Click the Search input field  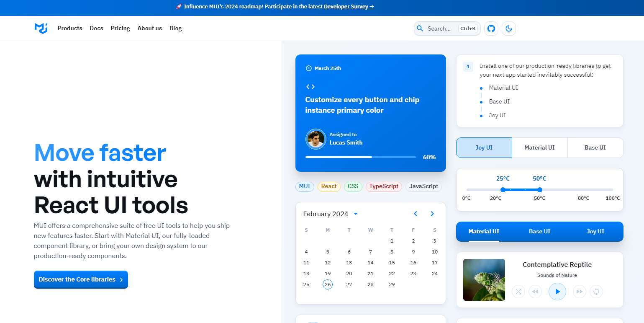pos(447,28)
